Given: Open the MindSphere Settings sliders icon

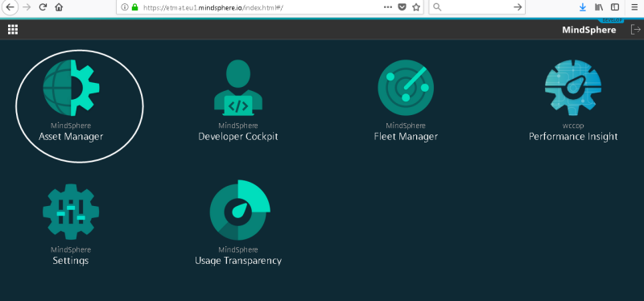Looking at the screenshot, I should [x=71, y=212].
